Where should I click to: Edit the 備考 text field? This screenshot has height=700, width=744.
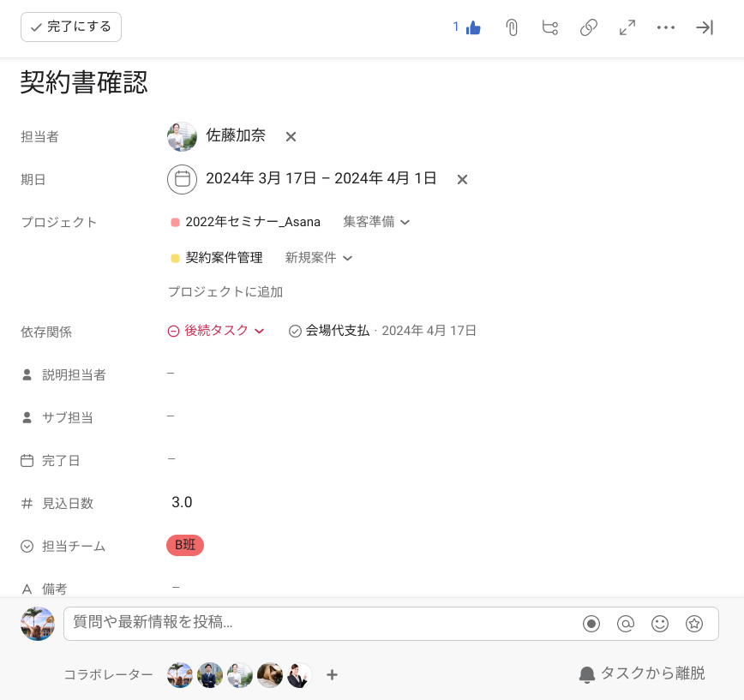coord(176,587)
